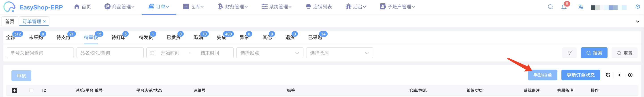Image resolution: width=644 pixels, height=97 pixels.
Task: Click the filter funnel icon
Action: [569, 53]
